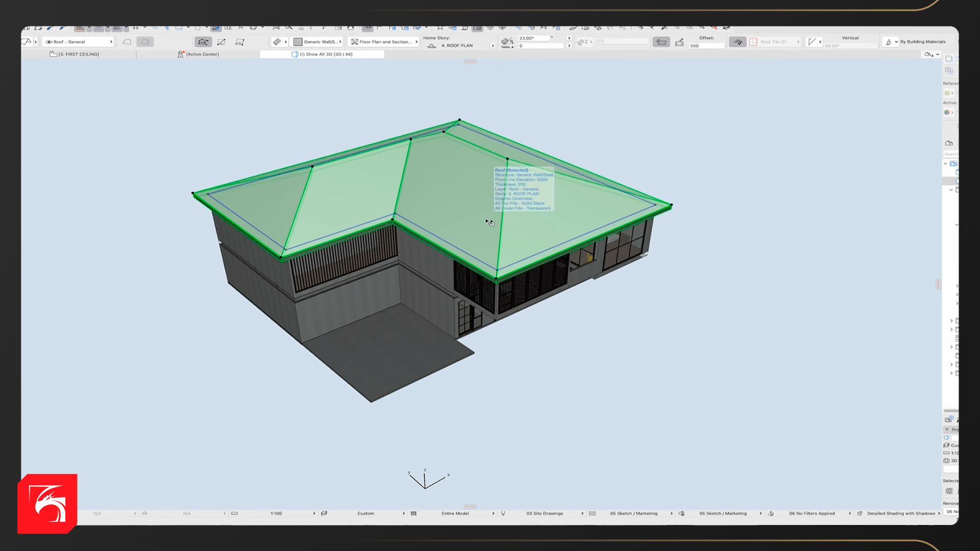Open the Roof tool settings icon

tap(27, 42)
